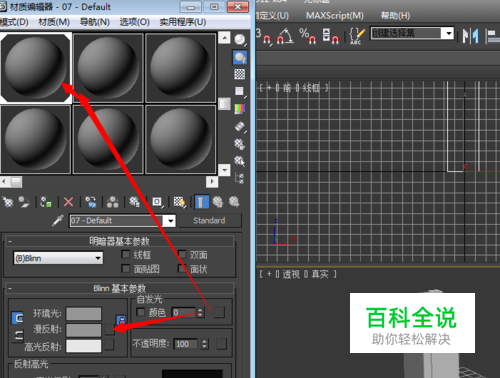
Task: Click the 不透明度 value field 100
Action: coord(186,344)
